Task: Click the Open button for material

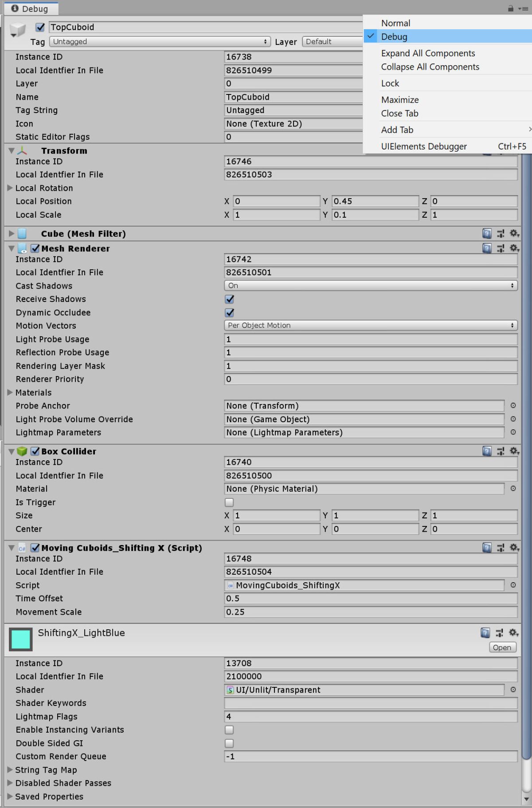Action: [502, 647]
